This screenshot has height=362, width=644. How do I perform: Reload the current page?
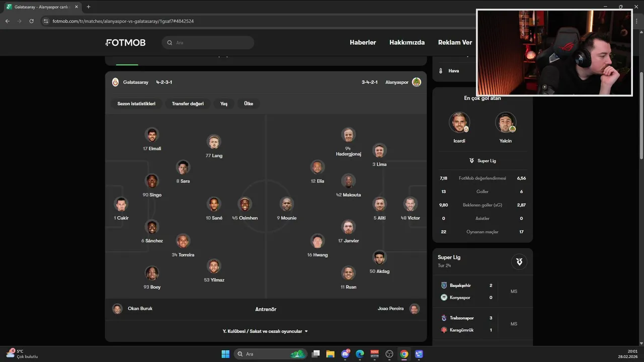pyautogui.click(x=31, y=21)
